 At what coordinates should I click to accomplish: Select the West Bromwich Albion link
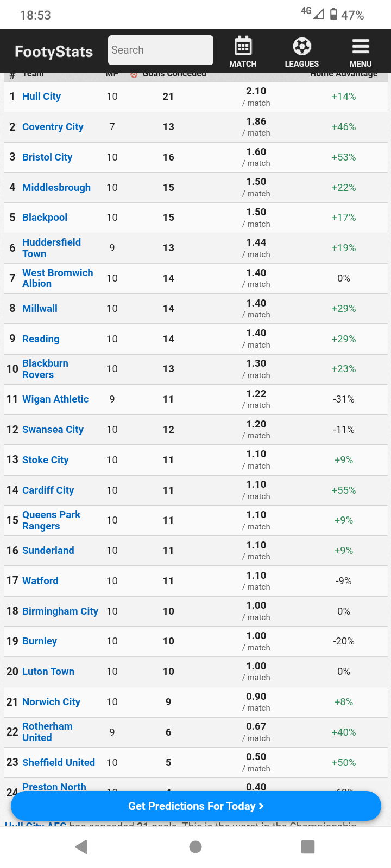coord(58,278)
